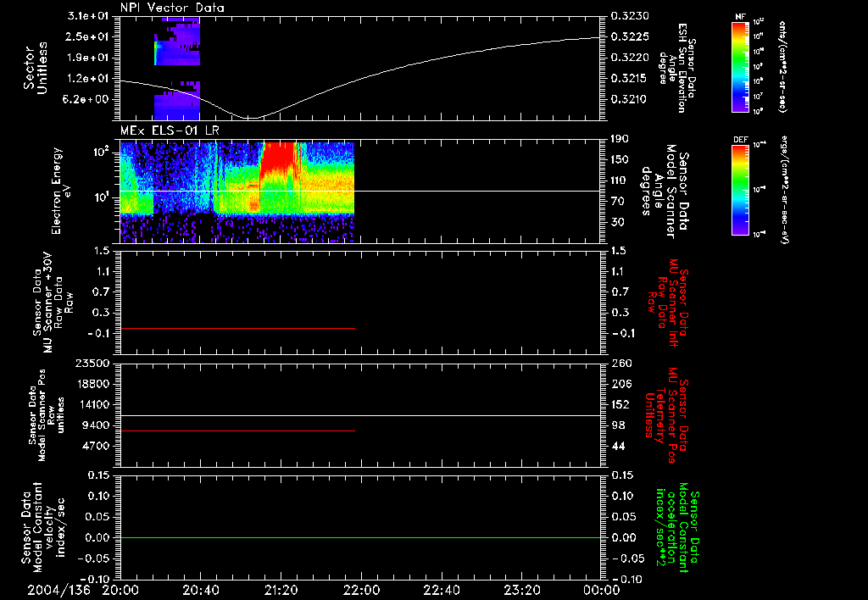Click the 23500 scanner position axis value
This screenshot has height=600, width=868.
pos(92,363)
